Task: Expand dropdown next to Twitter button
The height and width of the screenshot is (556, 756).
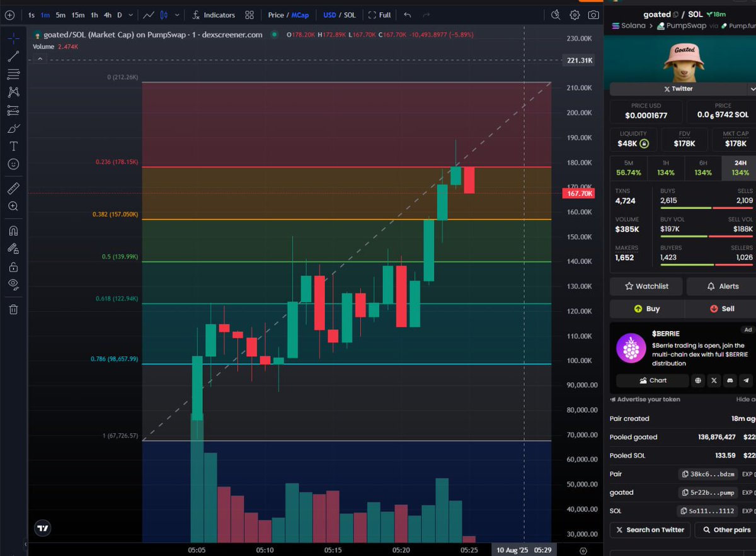Action: pos(752,89)
